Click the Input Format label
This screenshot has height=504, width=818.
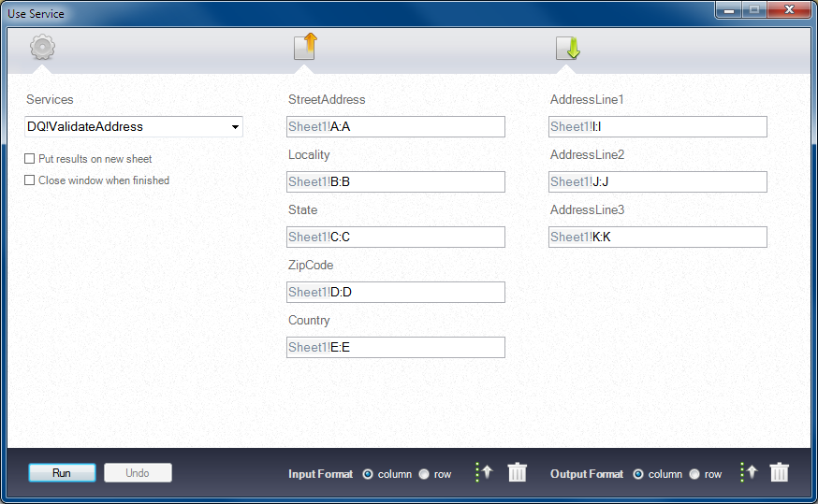[320, 474]
